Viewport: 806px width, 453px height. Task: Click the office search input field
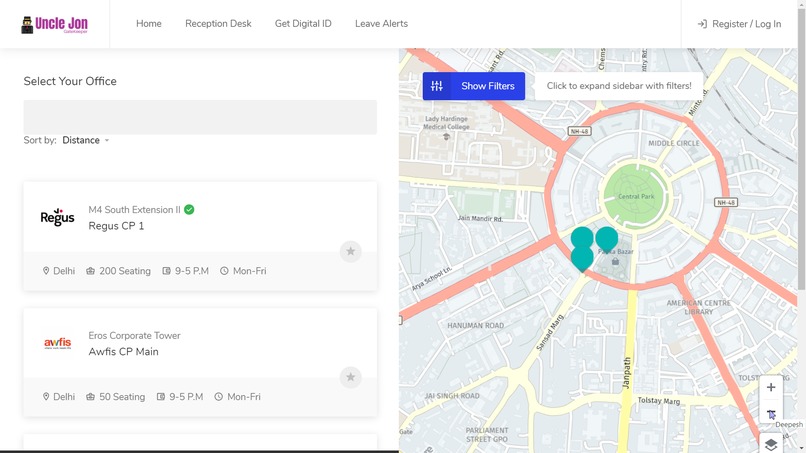(x=200, y=117)
